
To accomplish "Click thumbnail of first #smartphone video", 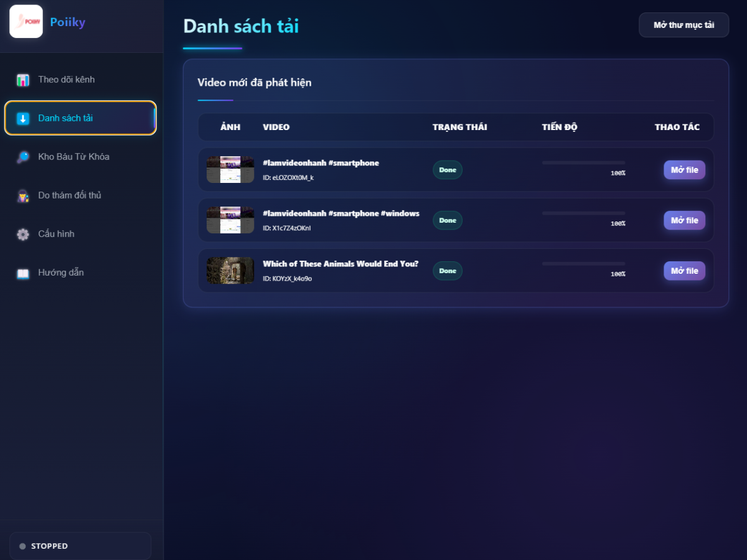I will [230, 170].
